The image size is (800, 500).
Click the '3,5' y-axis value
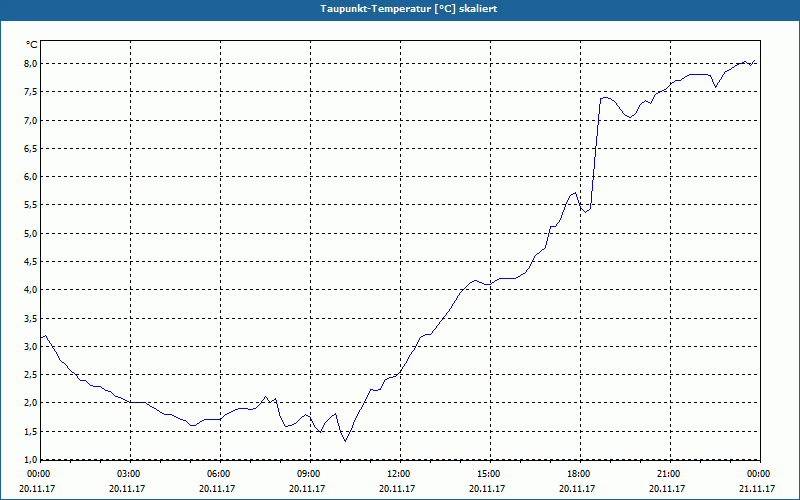click(x=31, y=318)
